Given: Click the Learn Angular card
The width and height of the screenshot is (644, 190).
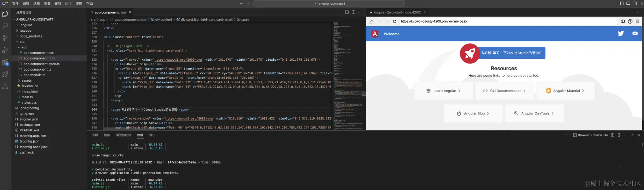Looking at the screenshot, I should [444, 91].
